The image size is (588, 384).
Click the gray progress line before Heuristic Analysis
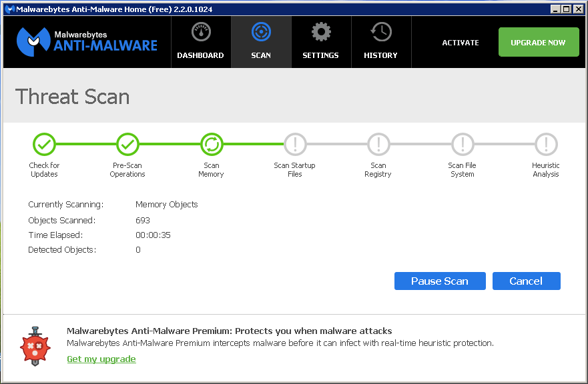[x=505, y=144]
